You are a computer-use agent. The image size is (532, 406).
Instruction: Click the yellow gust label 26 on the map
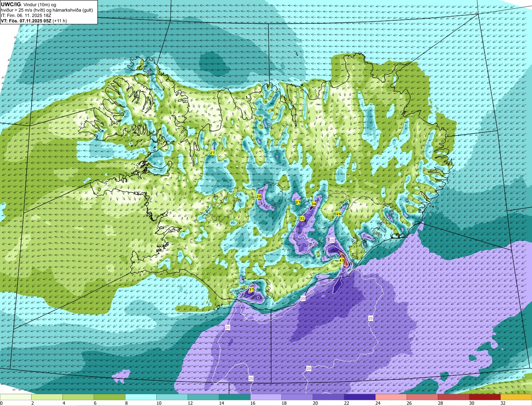click(338, 214)
